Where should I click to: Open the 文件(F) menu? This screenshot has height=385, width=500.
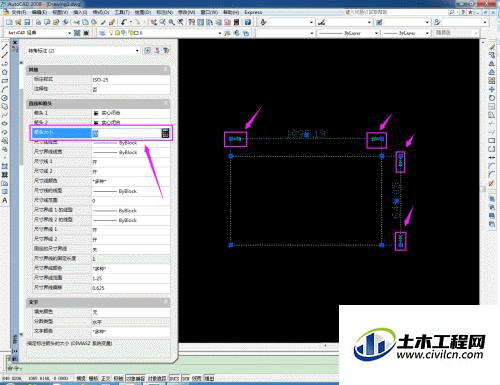tap(19, 12)
